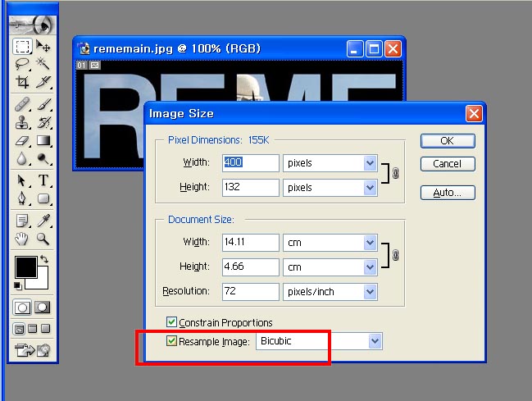The width and height of the screenshot is (532, 401).
Task: Click slice 01 badge in rememain.jpg
Action: coord(82,65)
